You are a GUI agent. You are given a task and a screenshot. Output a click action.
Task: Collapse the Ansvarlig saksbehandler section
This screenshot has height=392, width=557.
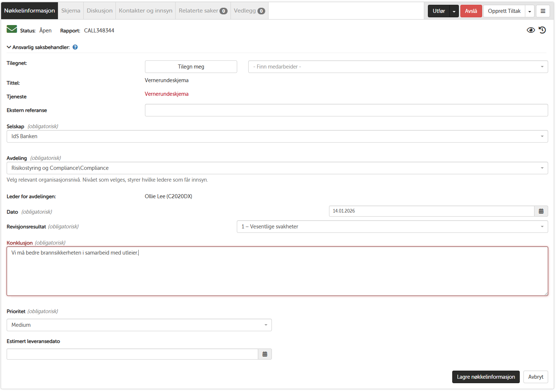pos(9,47)
